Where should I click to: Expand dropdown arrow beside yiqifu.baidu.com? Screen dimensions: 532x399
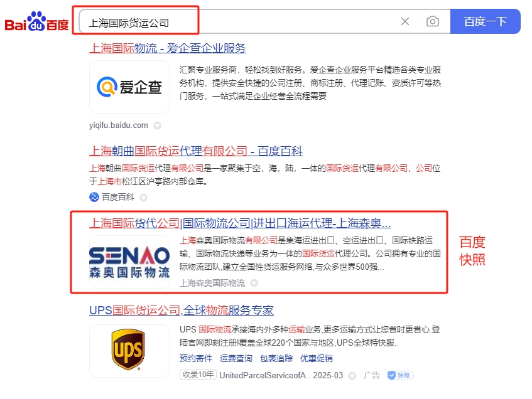pyautogui.click(x=157, y=125)
